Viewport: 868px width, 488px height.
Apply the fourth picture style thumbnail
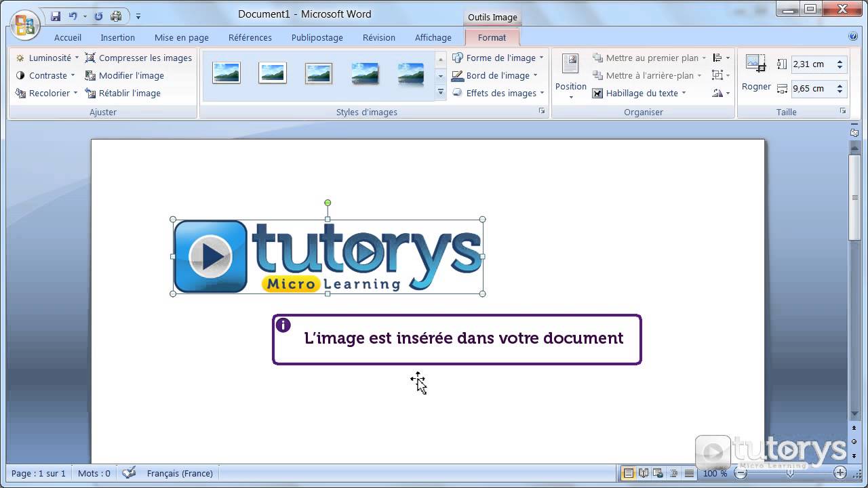click(x=365, y=73)
